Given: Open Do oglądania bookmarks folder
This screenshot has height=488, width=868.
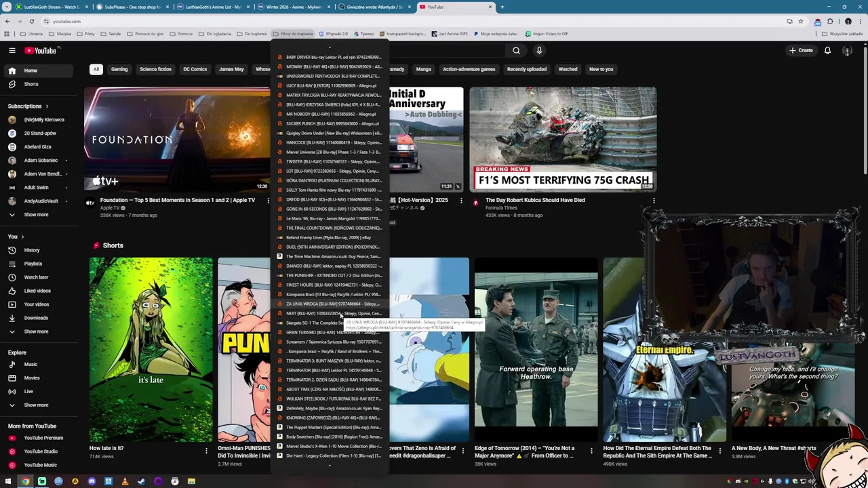Looking at the screenshot, I should coord(216,34).
